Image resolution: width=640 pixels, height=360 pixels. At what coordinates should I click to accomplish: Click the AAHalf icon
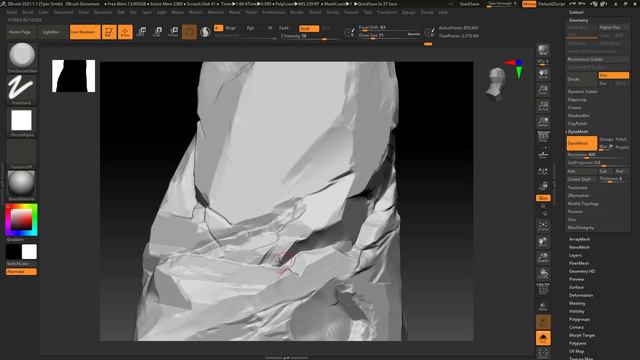pyautogui.click(x=543, y=122)
